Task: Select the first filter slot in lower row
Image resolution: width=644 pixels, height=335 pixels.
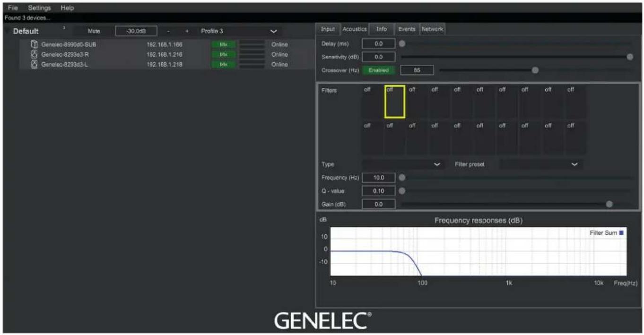Action: click(x=372, y=138)
